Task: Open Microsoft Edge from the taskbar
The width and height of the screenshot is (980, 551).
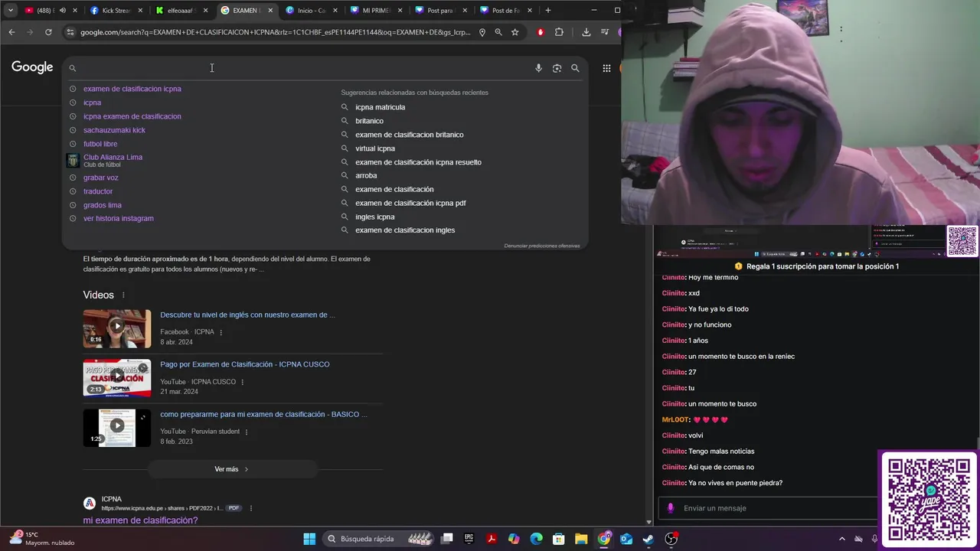Action: pos(536,539)
